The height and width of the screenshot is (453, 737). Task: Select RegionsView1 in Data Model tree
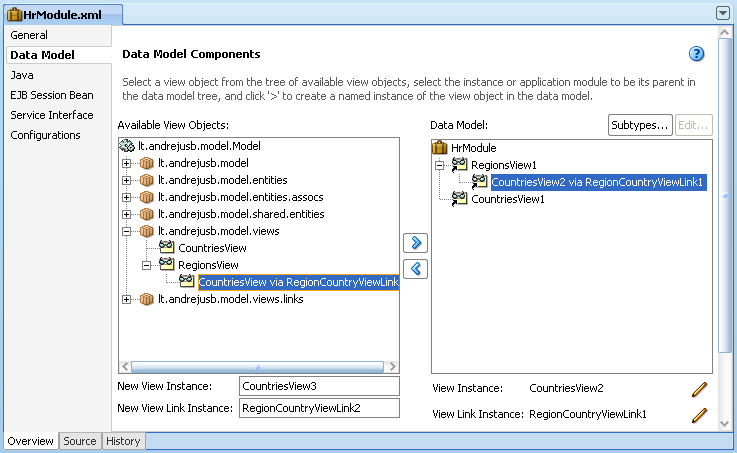(x=503, y=165)
